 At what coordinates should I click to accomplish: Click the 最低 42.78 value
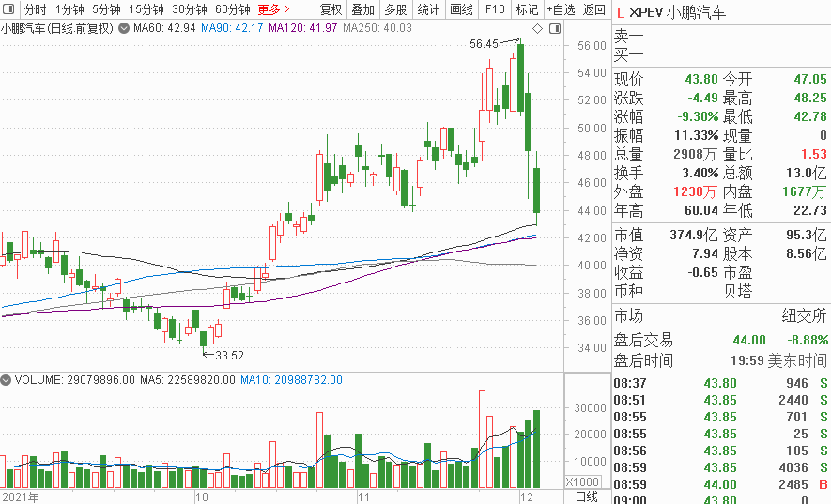pos(810,116)
